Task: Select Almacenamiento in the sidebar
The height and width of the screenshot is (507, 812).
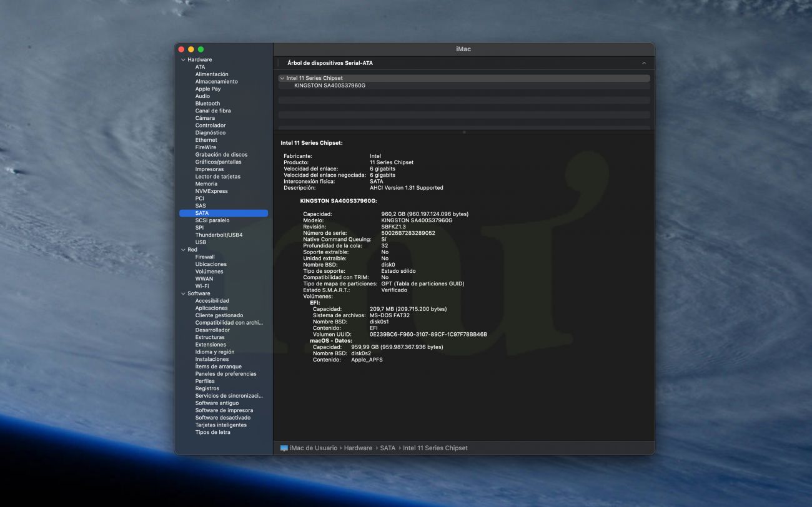Action: click(216, 82)
